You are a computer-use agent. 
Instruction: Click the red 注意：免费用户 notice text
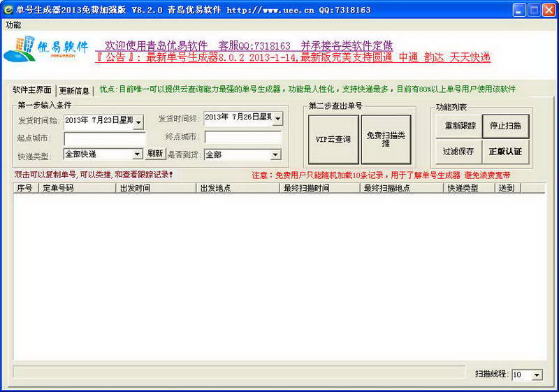click(x=381, y=175)
